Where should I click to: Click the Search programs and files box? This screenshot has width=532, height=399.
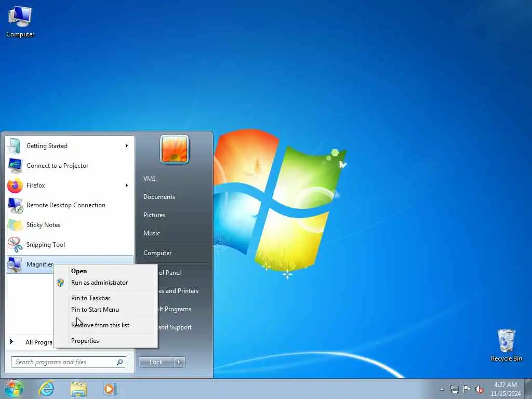(x=68, y=362)
